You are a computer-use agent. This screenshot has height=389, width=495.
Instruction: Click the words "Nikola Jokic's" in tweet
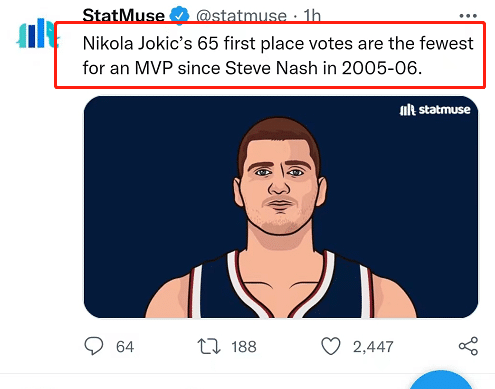138,43
